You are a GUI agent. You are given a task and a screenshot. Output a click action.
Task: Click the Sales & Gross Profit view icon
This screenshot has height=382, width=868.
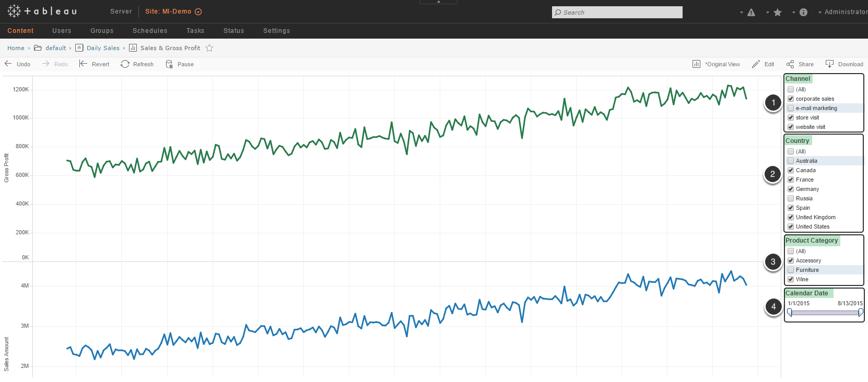[x=133, y=48]
